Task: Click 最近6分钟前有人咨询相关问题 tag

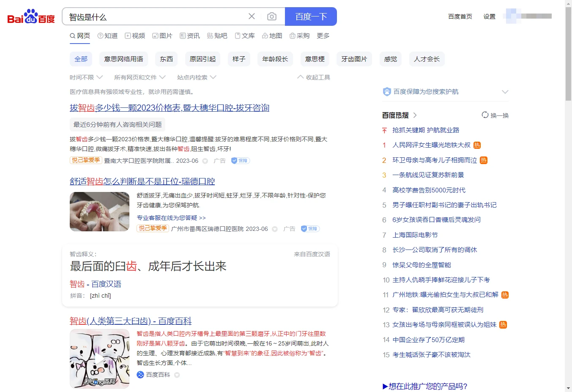Action: point(118,124)
